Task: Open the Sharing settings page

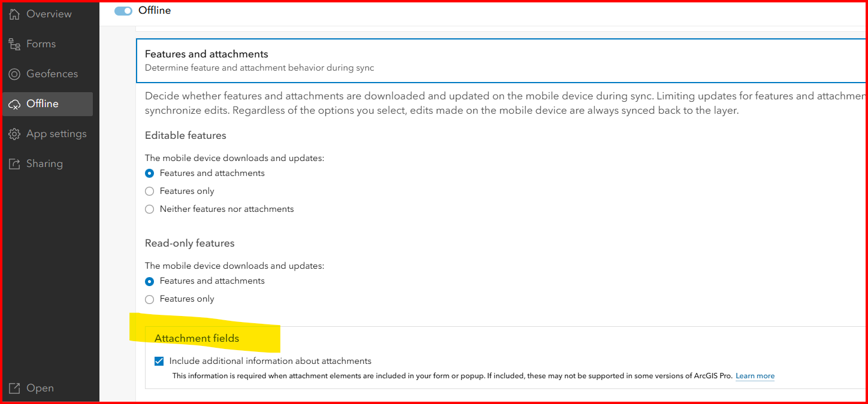Action: tap(47, 164)
